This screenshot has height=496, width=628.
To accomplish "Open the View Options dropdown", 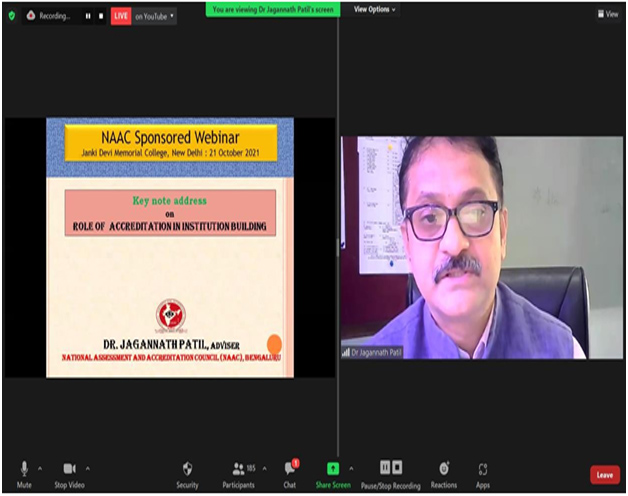I will point(374,9).
